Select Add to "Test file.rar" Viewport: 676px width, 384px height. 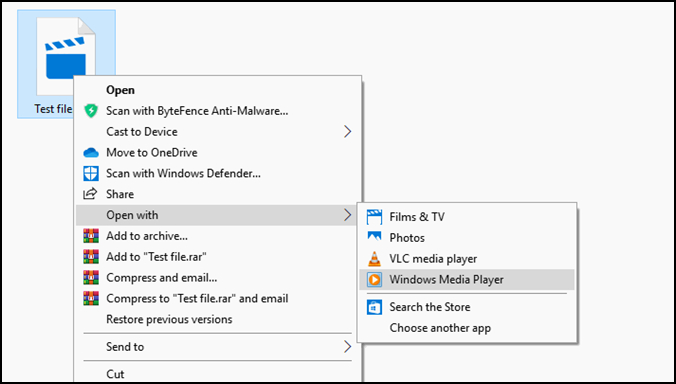click(x=218, y=257)
